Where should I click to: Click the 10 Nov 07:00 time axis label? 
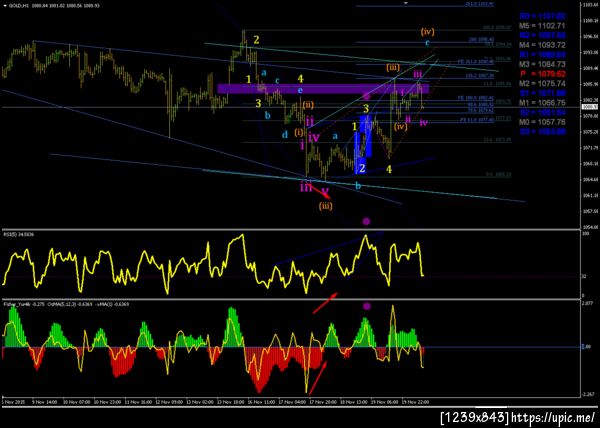point(76,402)
